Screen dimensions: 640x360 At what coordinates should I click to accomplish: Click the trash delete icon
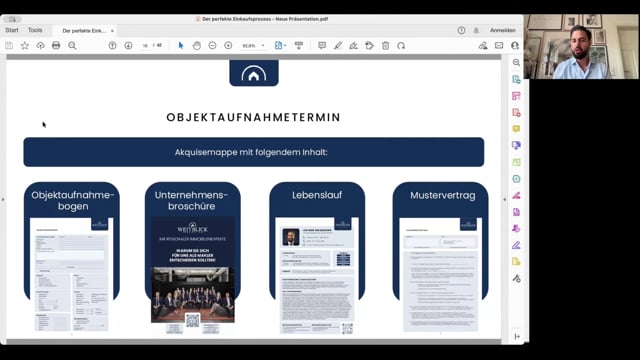click(385, 46)
